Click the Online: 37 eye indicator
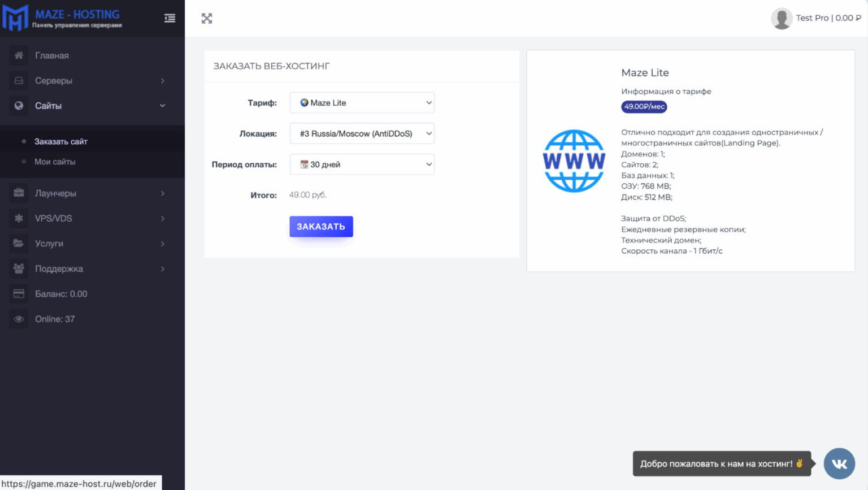868x490 pixels. [x=19, y=319]
